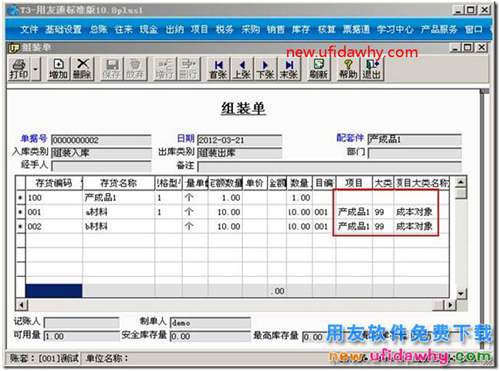Click the 出库类别 field 组装出库
This screenshot has height=371, width=500.
[240, 153]
